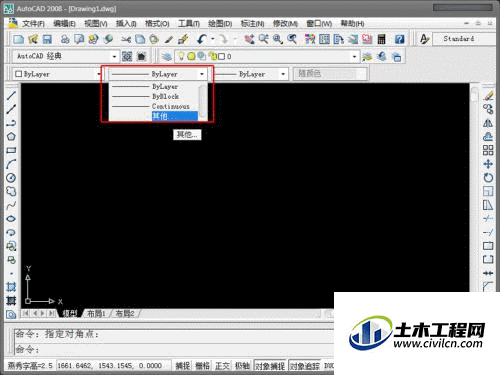Choose ByBlock in linetype list
This screenshot has height=375, width=500.
154,97
